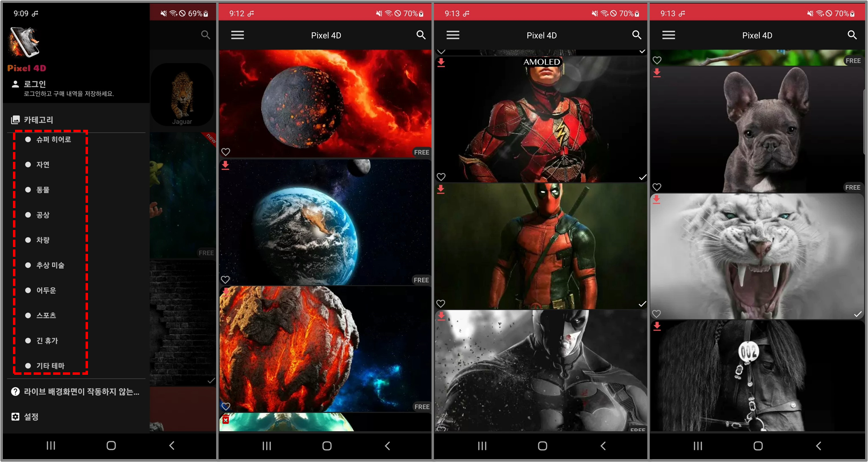Select 추상 미술 category
Viewport: 868px width, 462px height.
click(50, 265)
